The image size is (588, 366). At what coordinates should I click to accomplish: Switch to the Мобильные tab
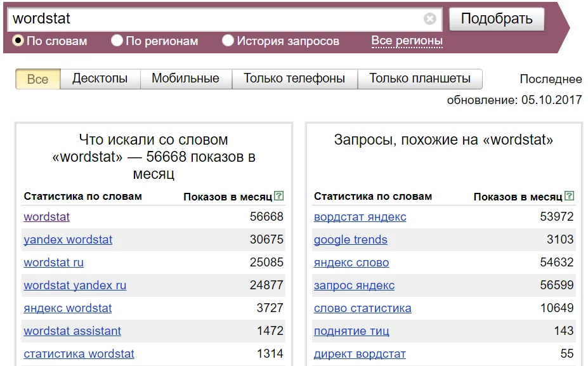186,79
